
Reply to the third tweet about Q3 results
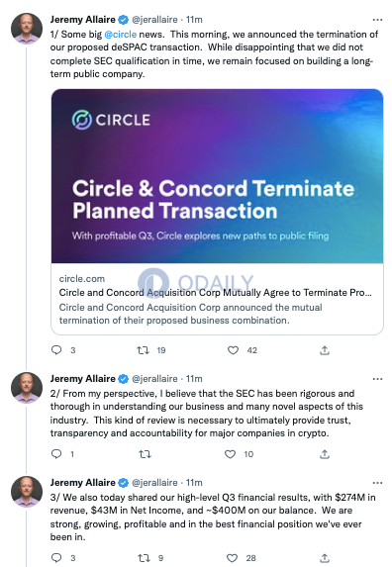(56, 557)
